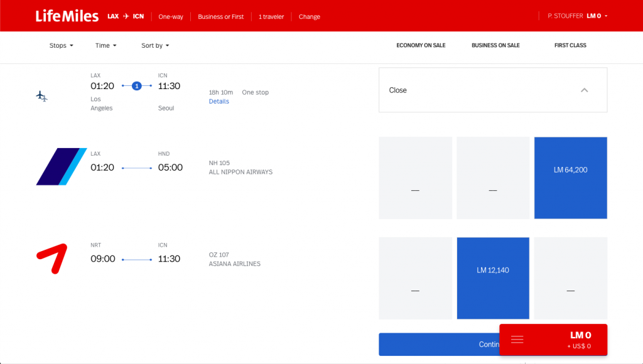The height and width of the screenshot is (364, 643).
Task: Open the P. STOUFFER account dropdown
Action: 578,16
